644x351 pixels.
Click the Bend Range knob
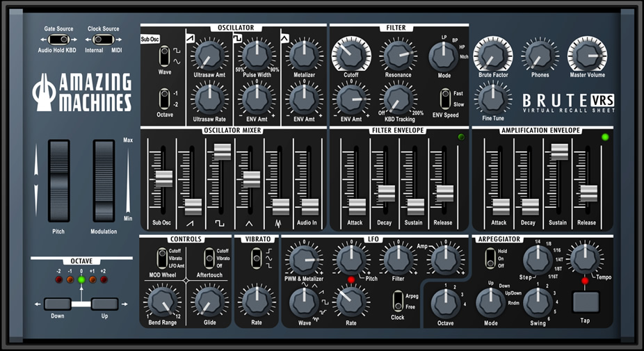click(163, 302)
